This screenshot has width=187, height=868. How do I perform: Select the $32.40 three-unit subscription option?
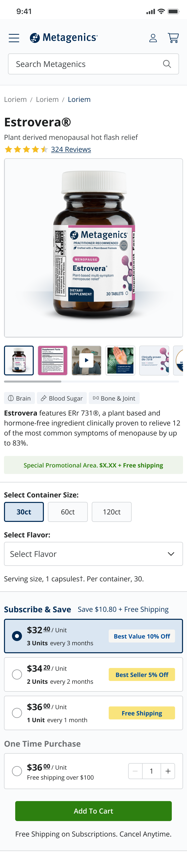point(93,636)
